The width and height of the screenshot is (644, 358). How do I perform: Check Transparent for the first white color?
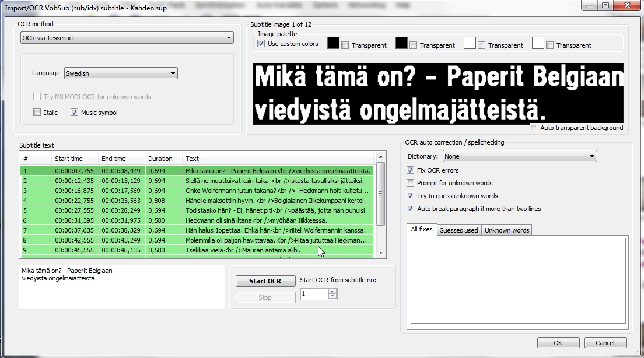coord(481,45)
